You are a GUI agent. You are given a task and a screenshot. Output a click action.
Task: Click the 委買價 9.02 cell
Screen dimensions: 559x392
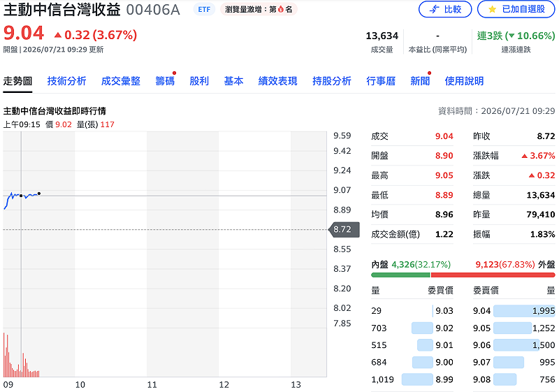pyautogui.click(x=444, y=328)
